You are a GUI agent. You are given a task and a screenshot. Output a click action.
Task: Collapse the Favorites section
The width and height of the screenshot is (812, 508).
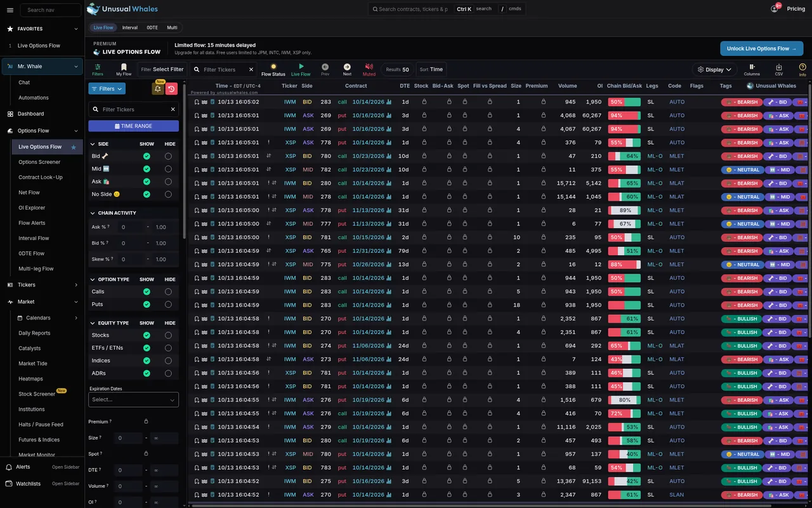pyautogui.click(x=76, y=29)
